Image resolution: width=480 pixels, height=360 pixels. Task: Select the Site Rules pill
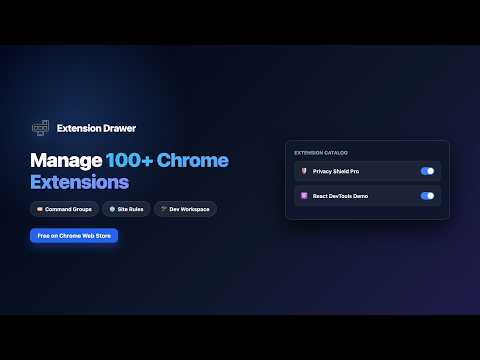coord(126,209)
